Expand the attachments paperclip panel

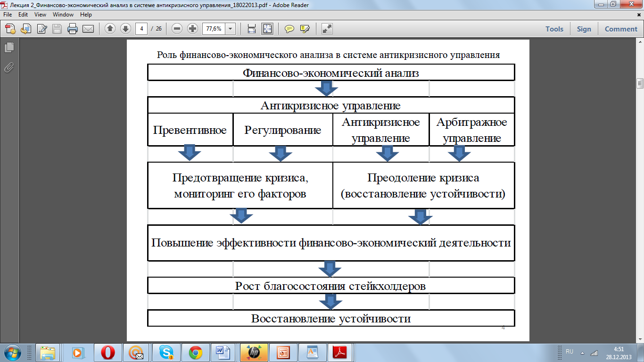9,68
